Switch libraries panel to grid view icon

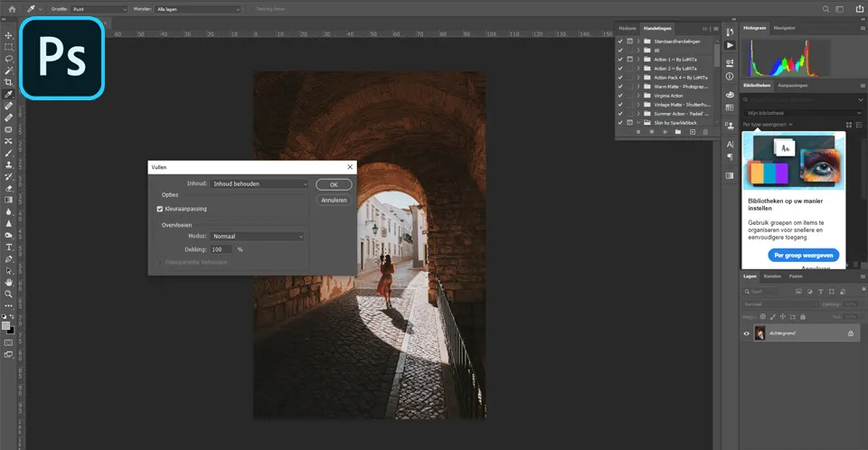849,125
